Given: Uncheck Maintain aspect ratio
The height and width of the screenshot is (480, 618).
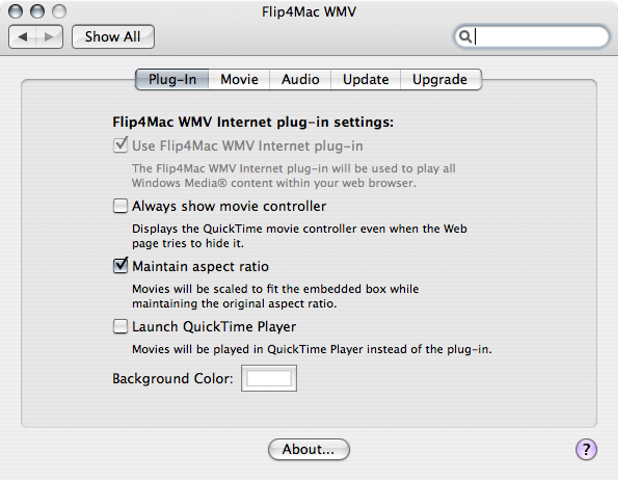Looking at the screenshot, I should pyautogui.click(x=120, y=267).
